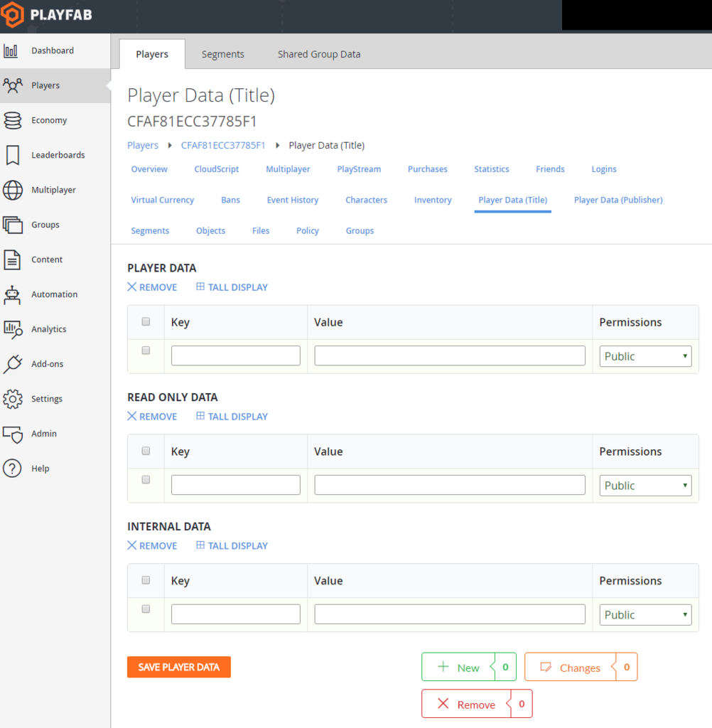
Task: Click the Multiplayer globe icon
Action: tap(13, 190)
